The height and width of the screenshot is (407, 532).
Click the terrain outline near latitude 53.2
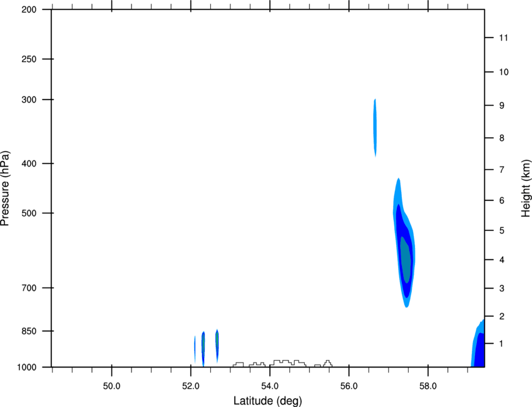click(x=238, y=364)
